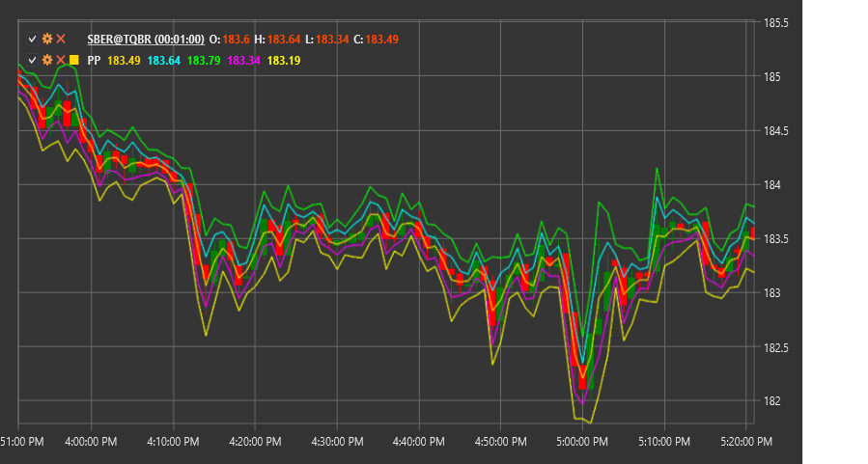The width and height of the screenshot is (868, 464).
Task: Click the cyan PP value 183.64
Action: [x=164, y=60]
